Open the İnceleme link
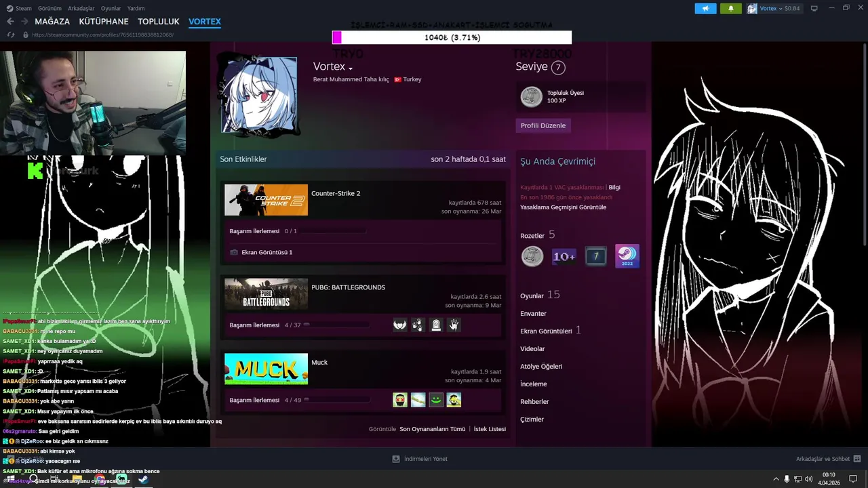 click(534, 384)
